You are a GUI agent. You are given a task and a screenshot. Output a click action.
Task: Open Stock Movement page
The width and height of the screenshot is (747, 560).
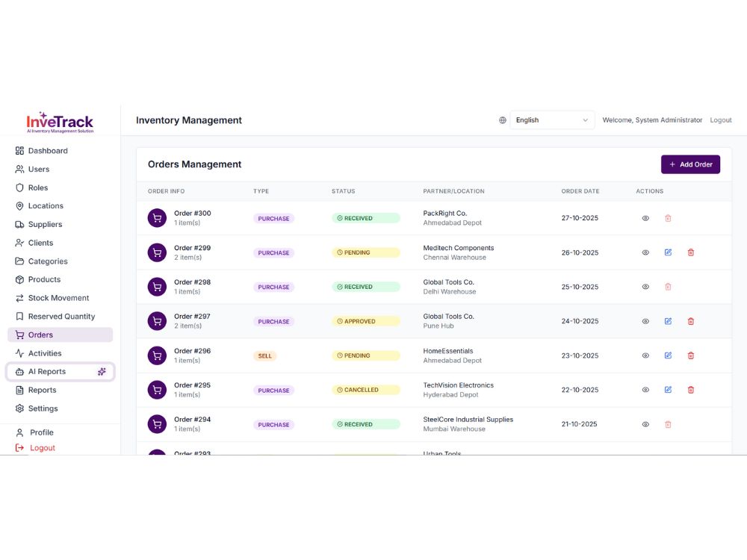pyautogui.click(x=61, y=298)
